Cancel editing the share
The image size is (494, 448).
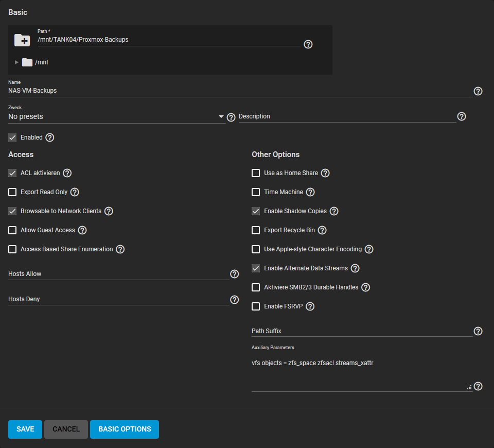[x=66, y=429]
